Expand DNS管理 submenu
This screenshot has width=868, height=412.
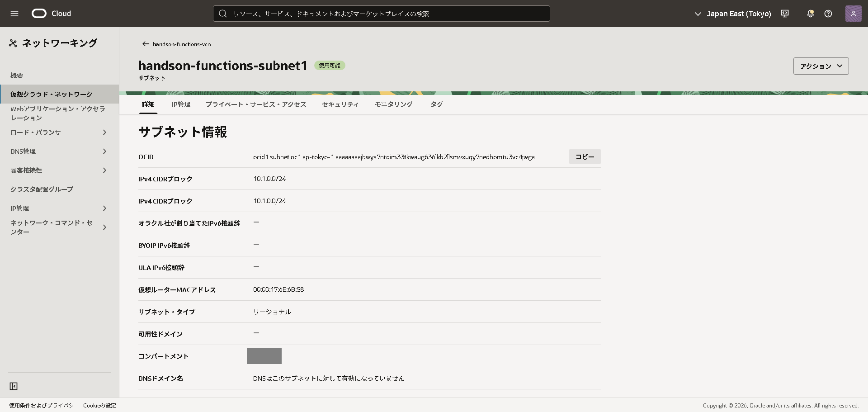click(104, 152)
